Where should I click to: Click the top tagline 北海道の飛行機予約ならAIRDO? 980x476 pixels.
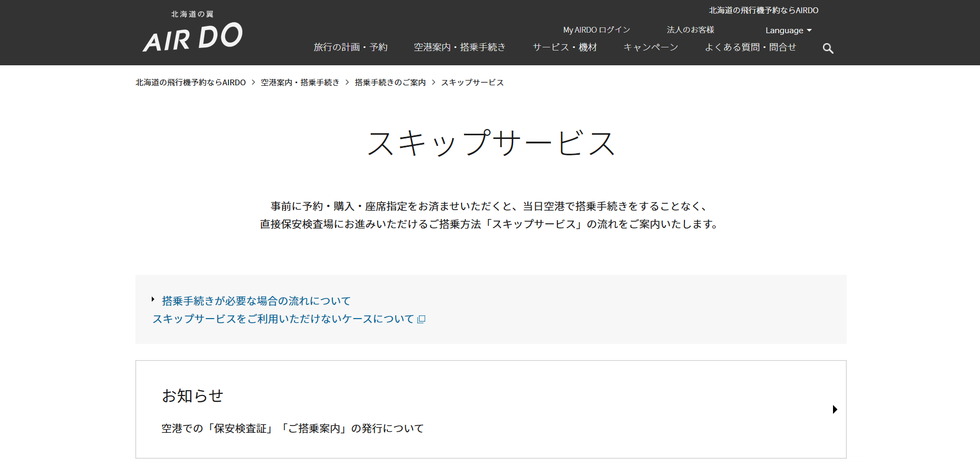(x=763, y=11)
